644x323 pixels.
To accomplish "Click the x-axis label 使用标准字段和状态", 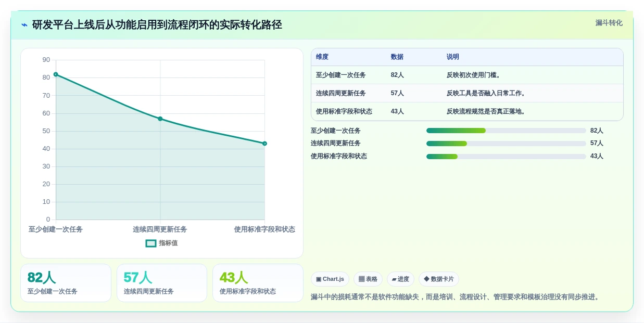I will pos(264,229).
